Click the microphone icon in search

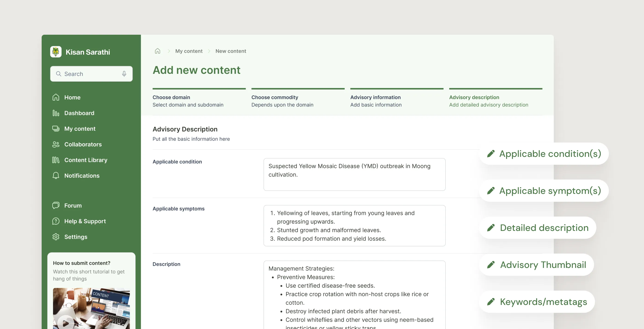point(124,74)
